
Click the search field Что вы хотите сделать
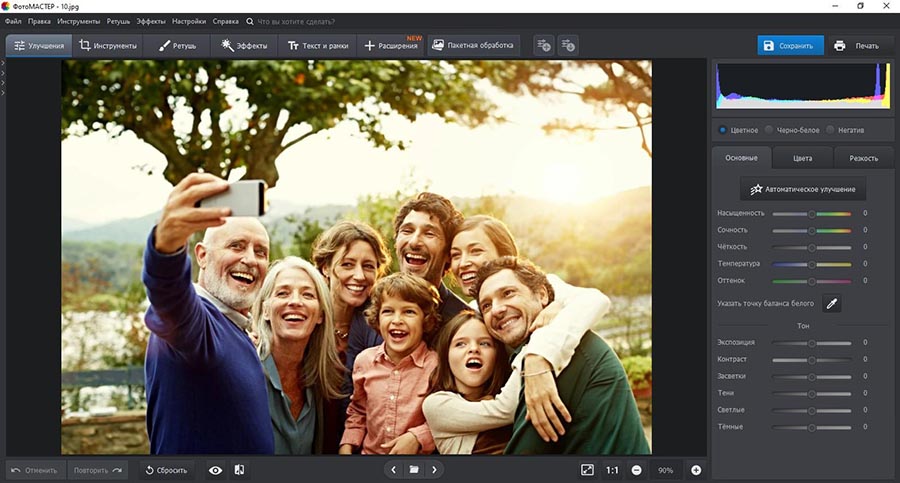(x=296, y=21)
